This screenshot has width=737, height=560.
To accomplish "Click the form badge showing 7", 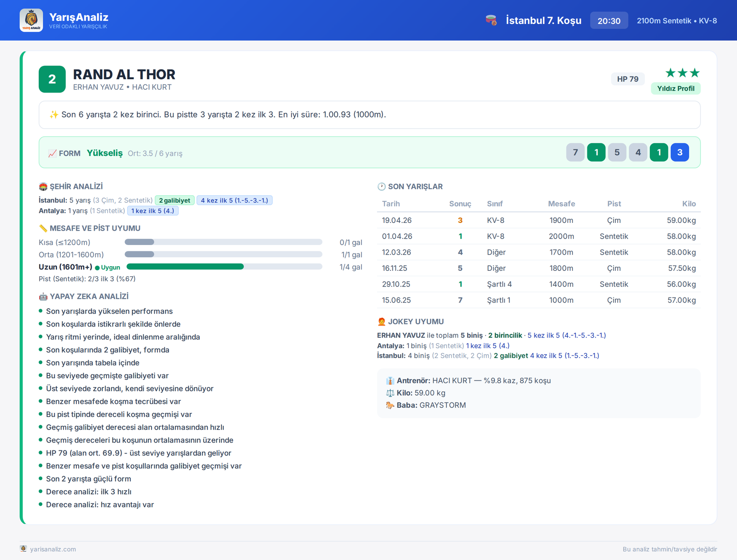I will 575,152.
